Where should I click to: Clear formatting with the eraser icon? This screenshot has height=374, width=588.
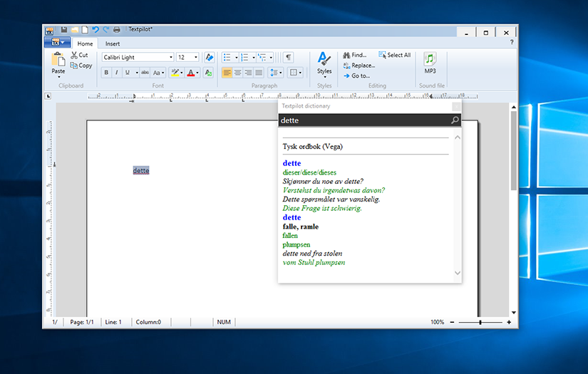click(x=210, y=57)
